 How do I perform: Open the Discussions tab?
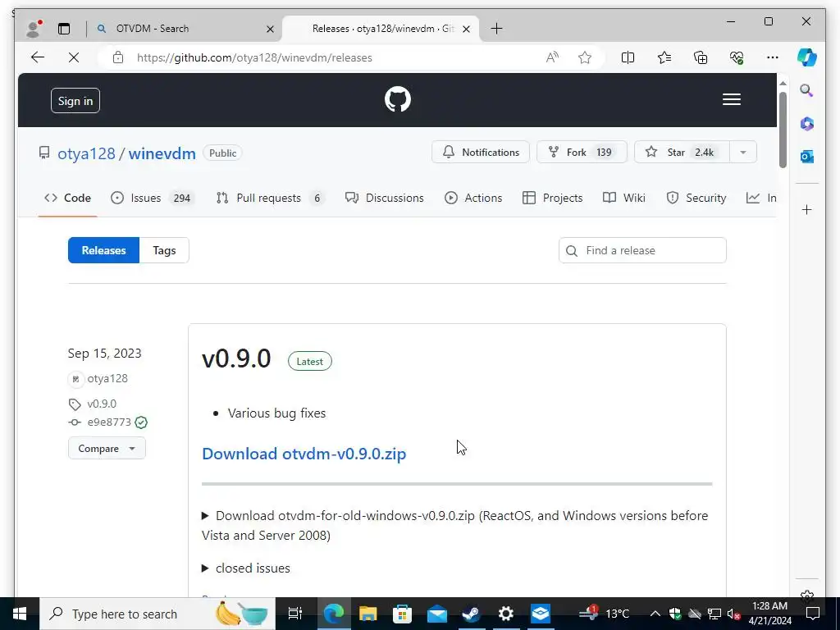click(384, 198)
